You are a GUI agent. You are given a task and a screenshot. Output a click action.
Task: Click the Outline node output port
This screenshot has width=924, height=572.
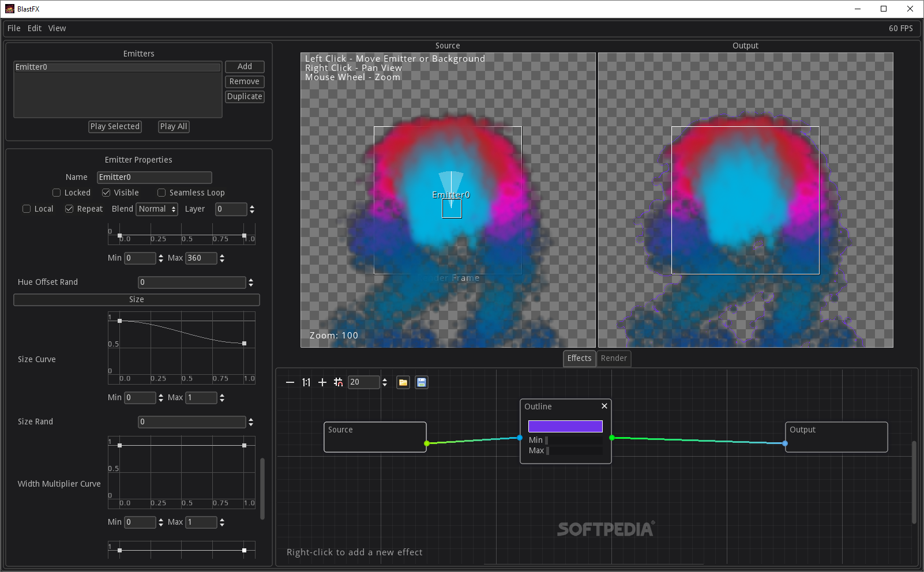(612, 438)
